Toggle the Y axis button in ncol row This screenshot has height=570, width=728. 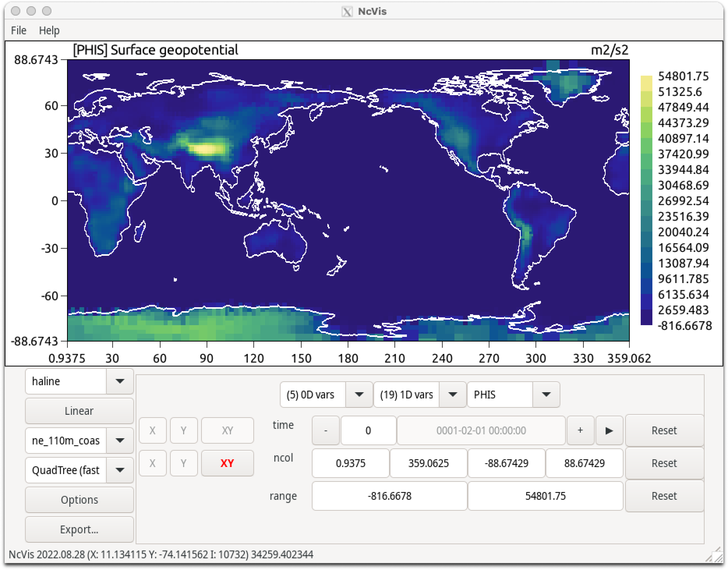[x=184, y=463]
